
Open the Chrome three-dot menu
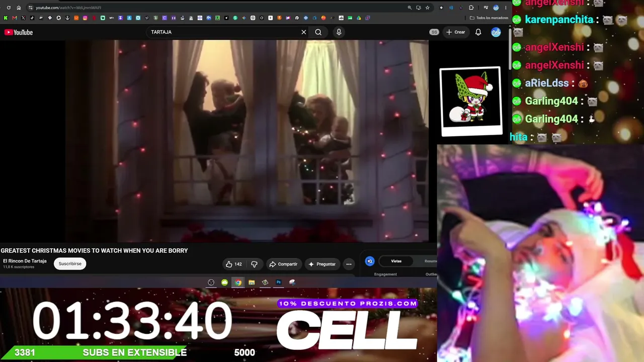pos(506,8)
